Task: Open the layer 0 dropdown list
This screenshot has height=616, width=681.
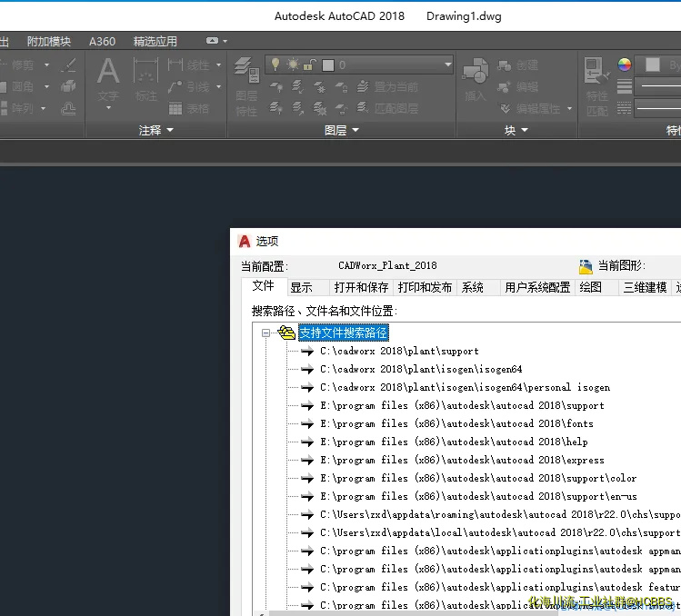Action: coord(447,65)
